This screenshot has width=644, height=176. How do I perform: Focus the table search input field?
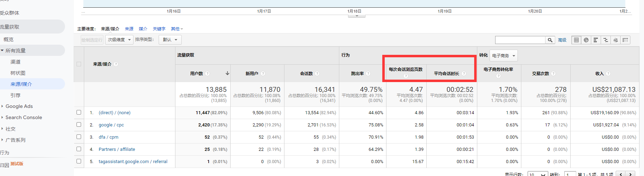pos(520,40)
